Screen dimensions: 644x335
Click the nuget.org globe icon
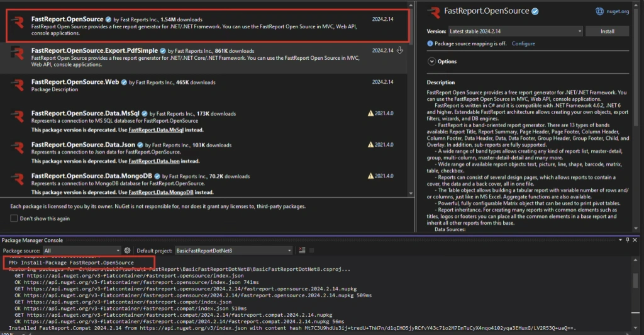(x=599, y=11)
